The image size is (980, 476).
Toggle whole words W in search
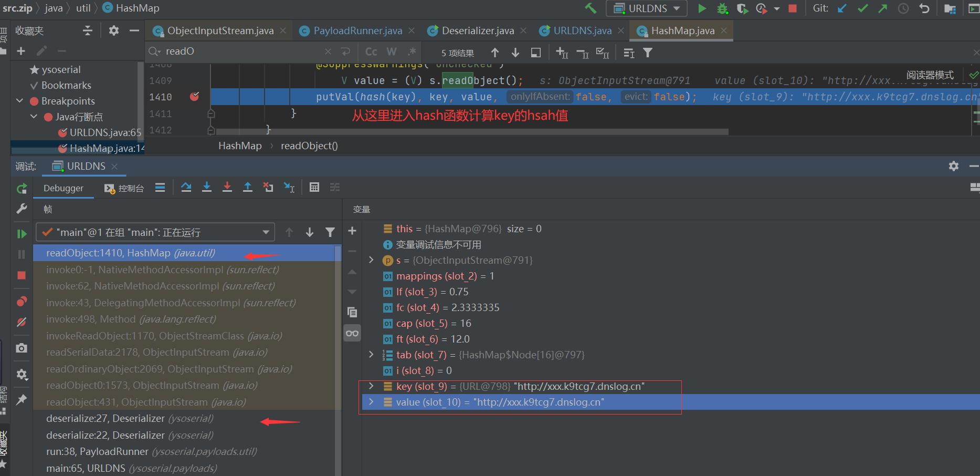click(392, 51)
